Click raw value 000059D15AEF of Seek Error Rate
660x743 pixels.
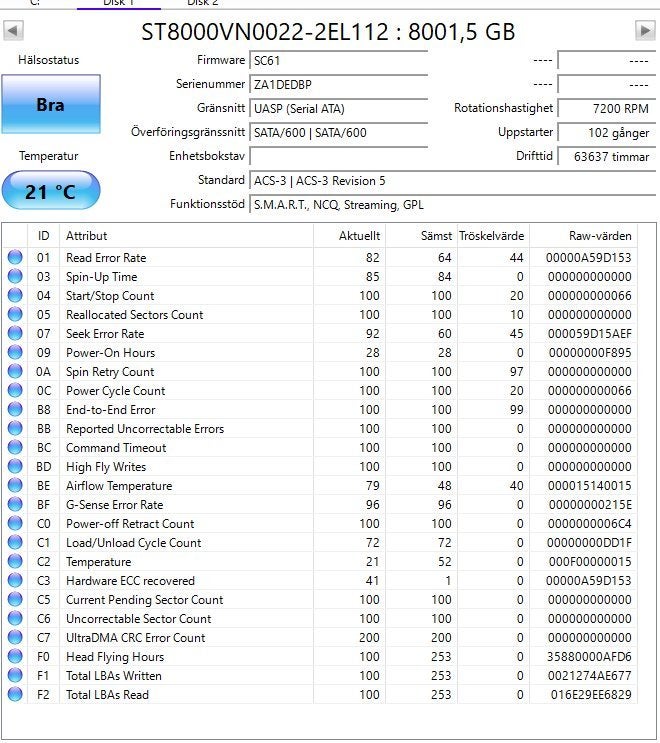[589, 333]
